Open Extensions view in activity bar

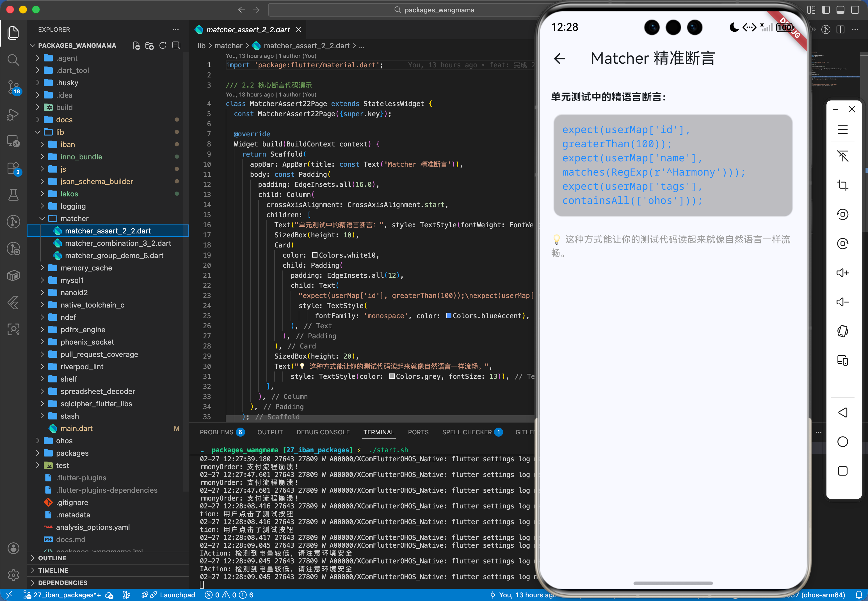coord(13,168)
